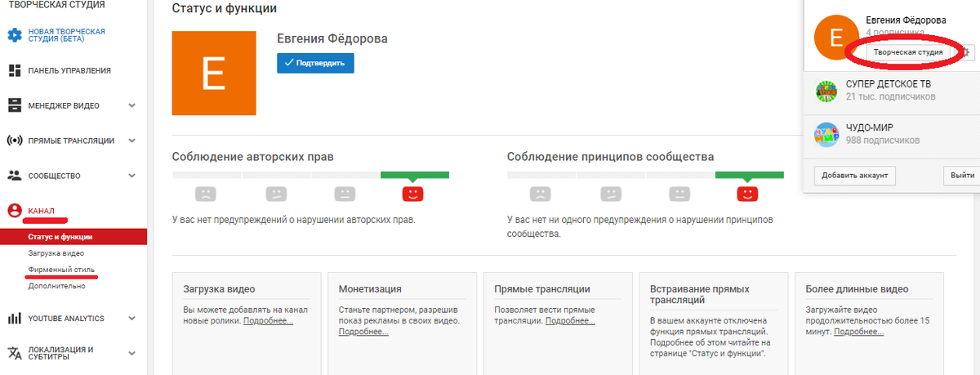Viewport: 980px width, 375px height.
Task: Click Евгения Фёдорова channel name heading
Action: point(332,38)
